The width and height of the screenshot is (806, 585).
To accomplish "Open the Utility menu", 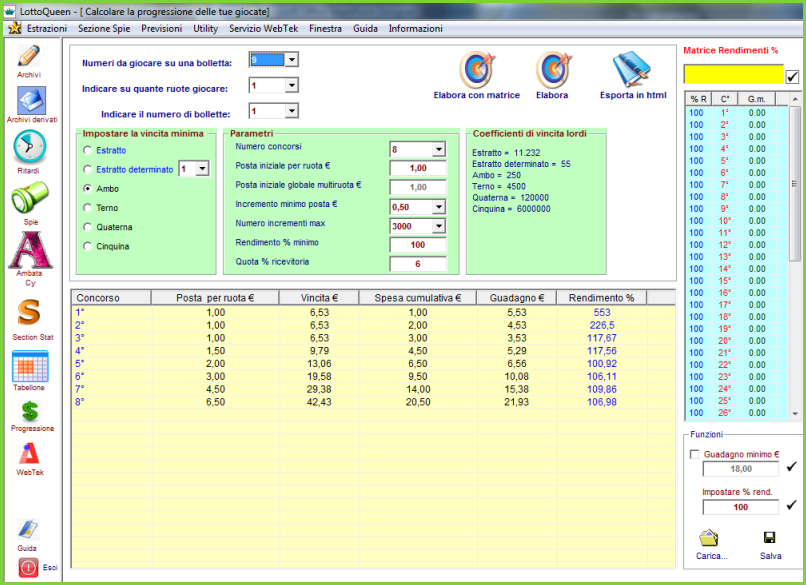I will (x=206, y=28).
